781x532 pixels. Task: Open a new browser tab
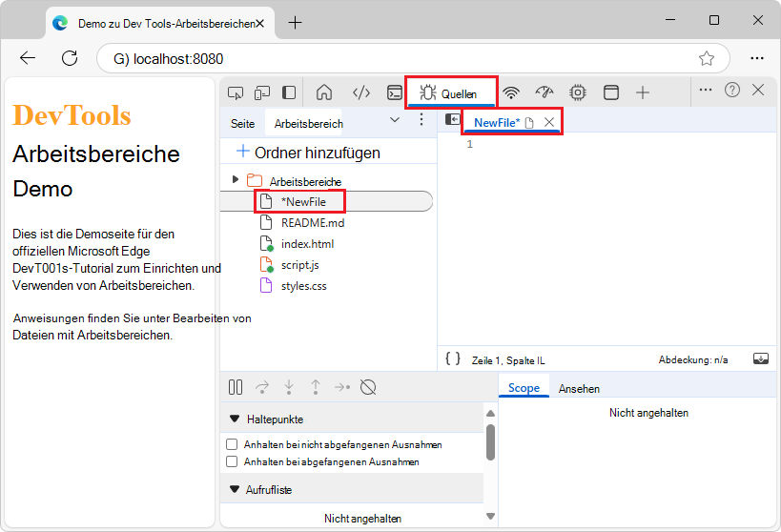295,23
